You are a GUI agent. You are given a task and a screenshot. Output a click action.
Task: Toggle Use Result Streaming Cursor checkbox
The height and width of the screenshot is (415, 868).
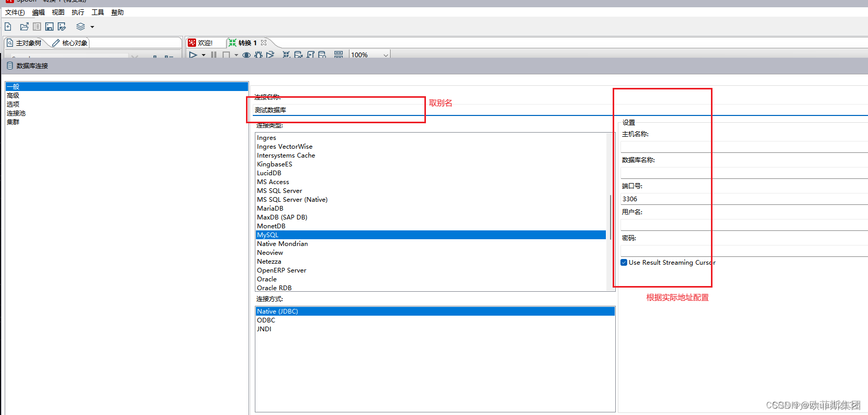(624, 263)
